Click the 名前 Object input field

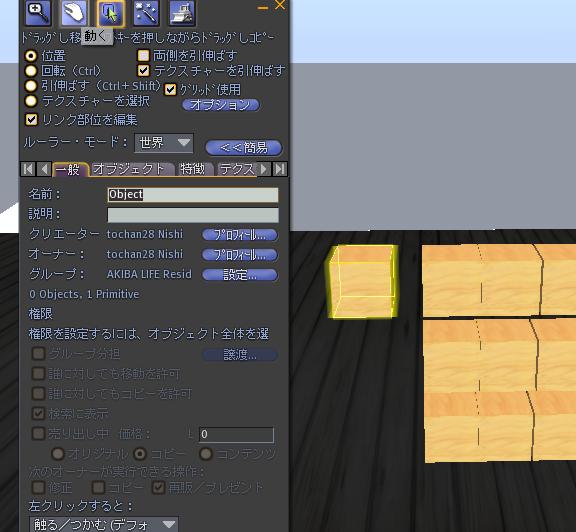(x=193, y=195)
